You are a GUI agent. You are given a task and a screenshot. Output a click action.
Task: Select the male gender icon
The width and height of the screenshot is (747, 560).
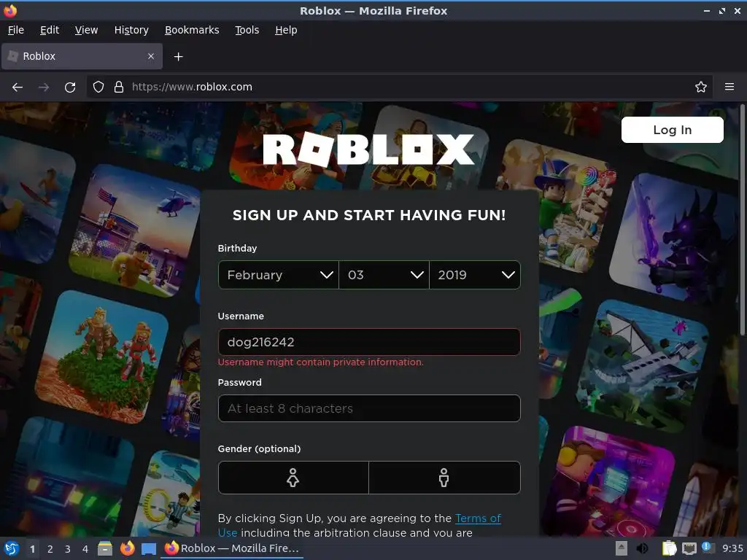pos(444,478)
